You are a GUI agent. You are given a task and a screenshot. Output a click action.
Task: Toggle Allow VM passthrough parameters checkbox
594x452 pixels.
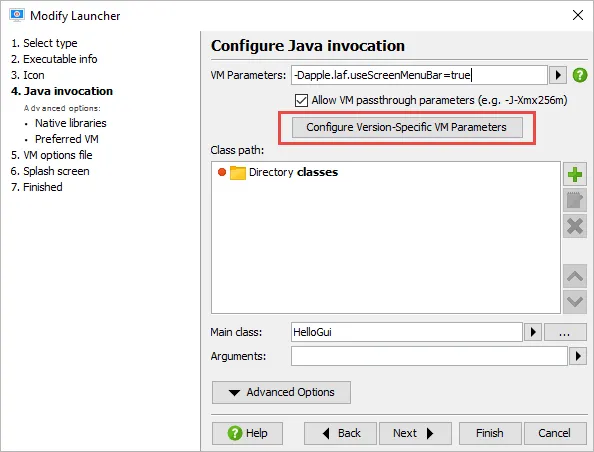(x=301, y=100)
